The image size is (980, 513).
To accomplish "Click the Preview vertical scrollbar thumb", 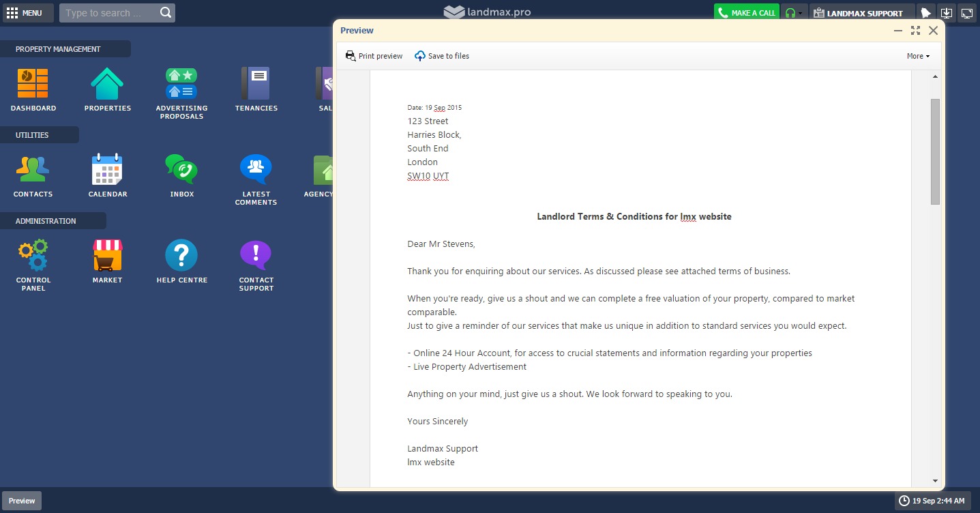I will (935, 151).
